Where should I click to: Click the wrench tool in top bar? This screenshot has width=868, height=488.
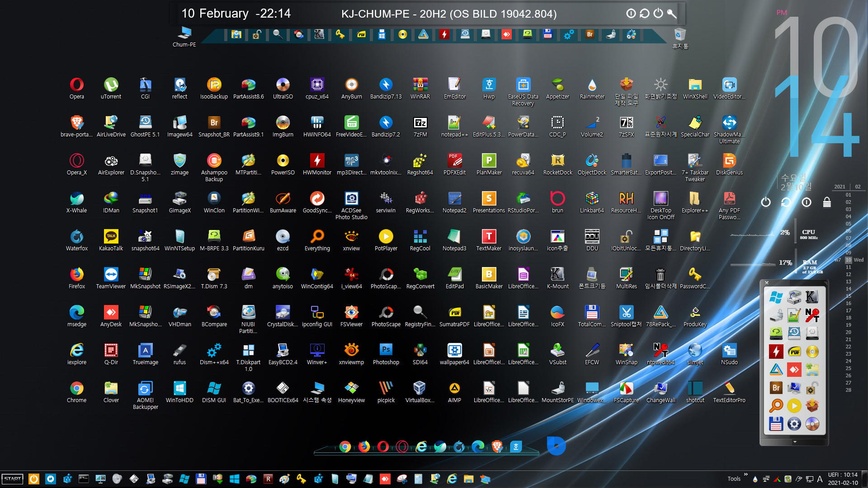672,14
